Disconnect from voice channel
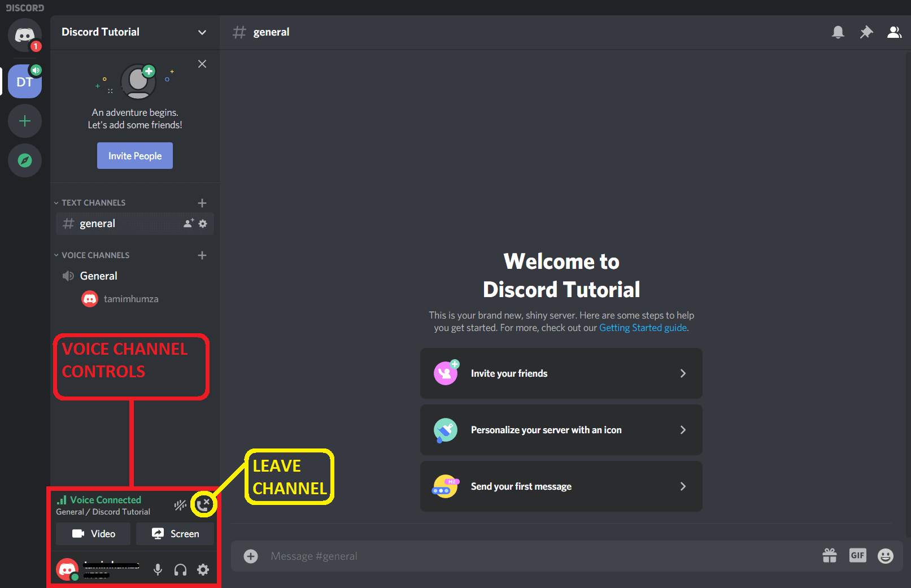The height and width of the screenshot is (588, 911). click(203, 505)
